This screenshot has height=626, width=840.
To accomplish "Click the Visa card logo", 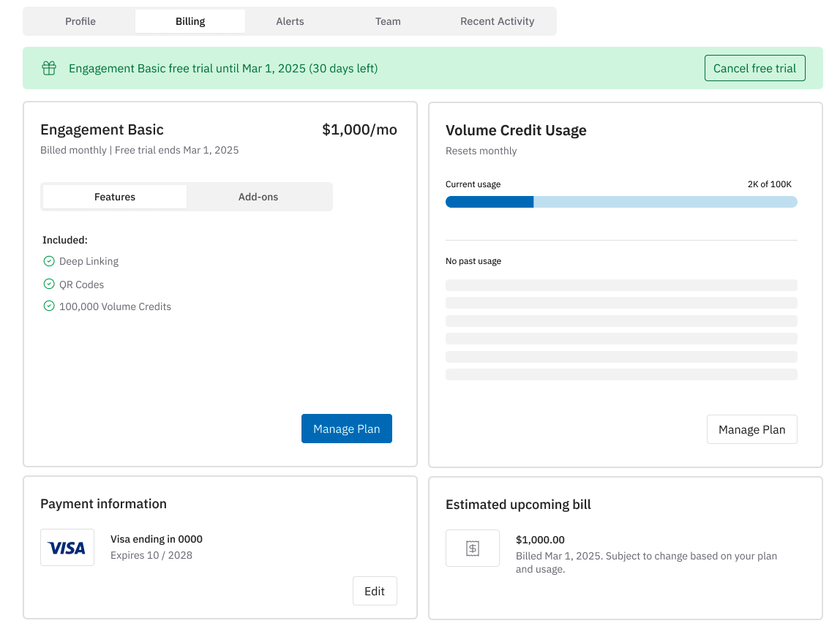I will (67, 548).
